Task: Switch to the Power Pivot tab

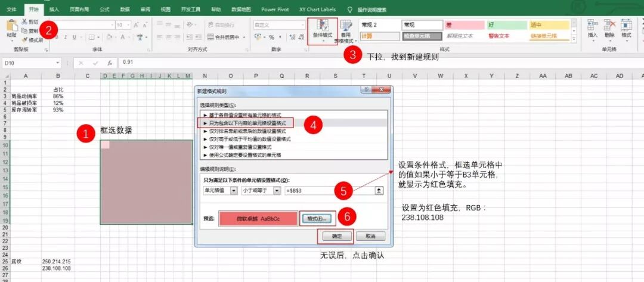Action: tap(275, 10)
